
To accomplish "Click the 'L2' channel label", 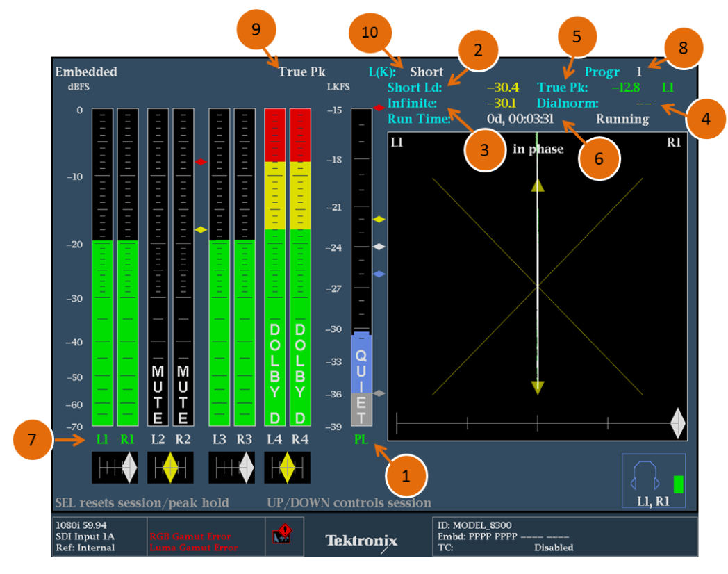I will click(x=158, y=439).
